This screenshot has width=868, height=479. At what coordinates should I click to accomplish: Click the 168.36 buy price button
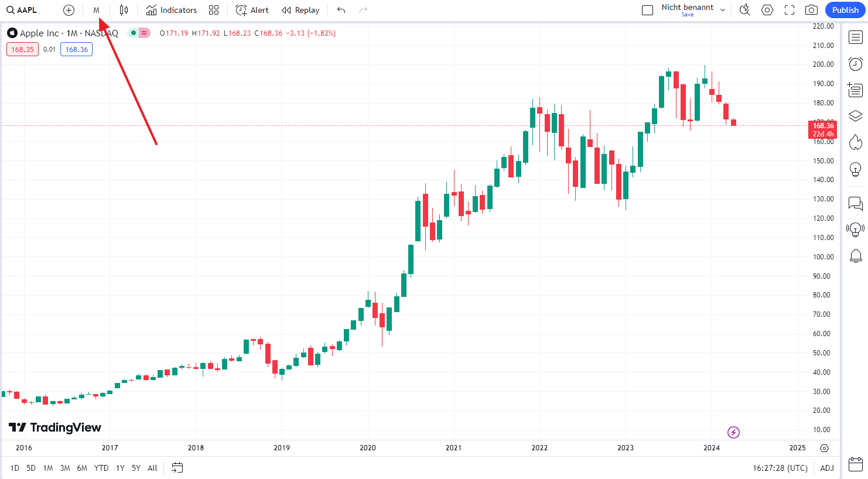coord(77,49)
